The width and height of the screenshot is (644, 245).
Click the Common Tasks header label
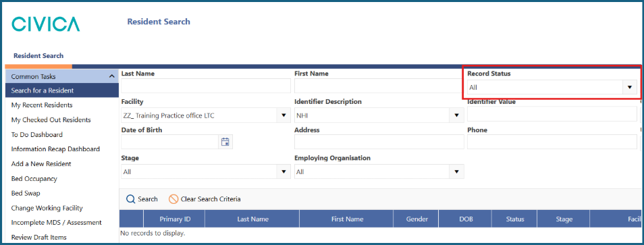(x=33, y=76)
